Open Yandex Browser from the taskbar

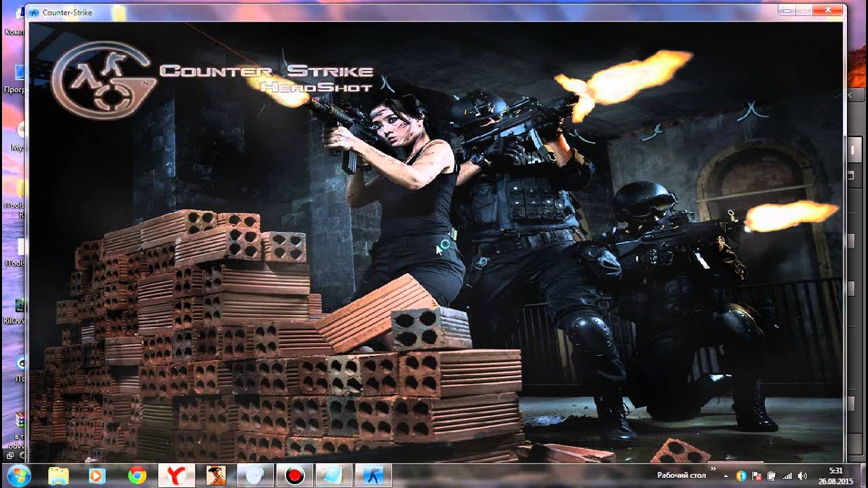[176, 476]
